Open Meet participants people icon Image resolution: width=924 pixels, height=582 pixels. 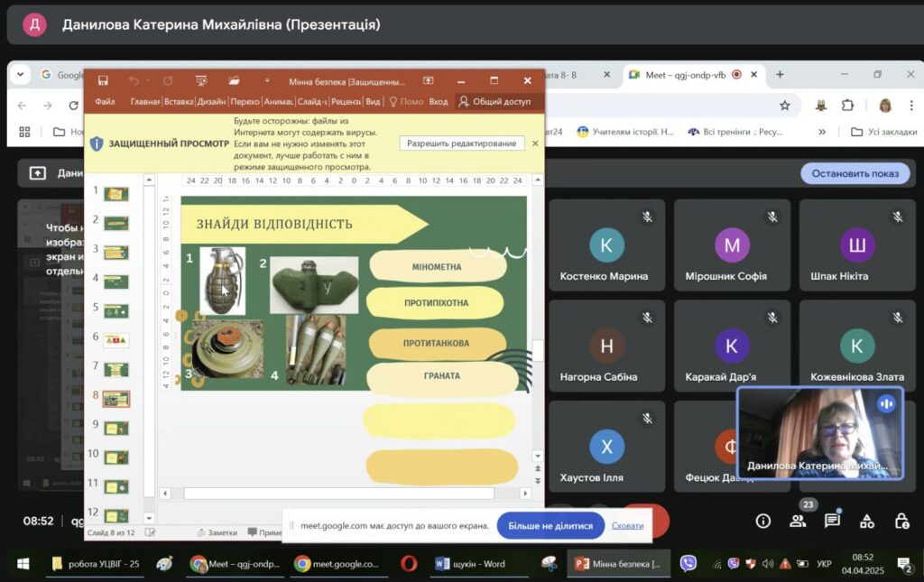coord(798,521)
